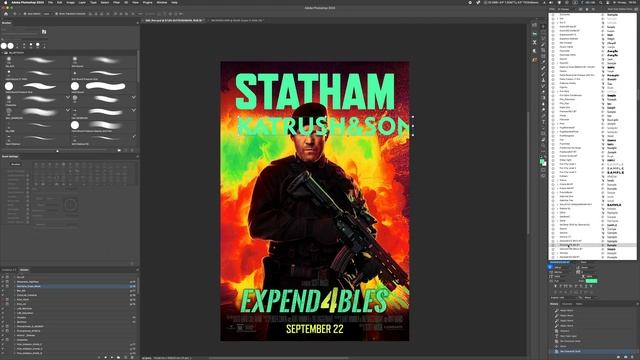640x360 pixels.
Task: Select the Object Selection tool
Action: tap(543, 44)
